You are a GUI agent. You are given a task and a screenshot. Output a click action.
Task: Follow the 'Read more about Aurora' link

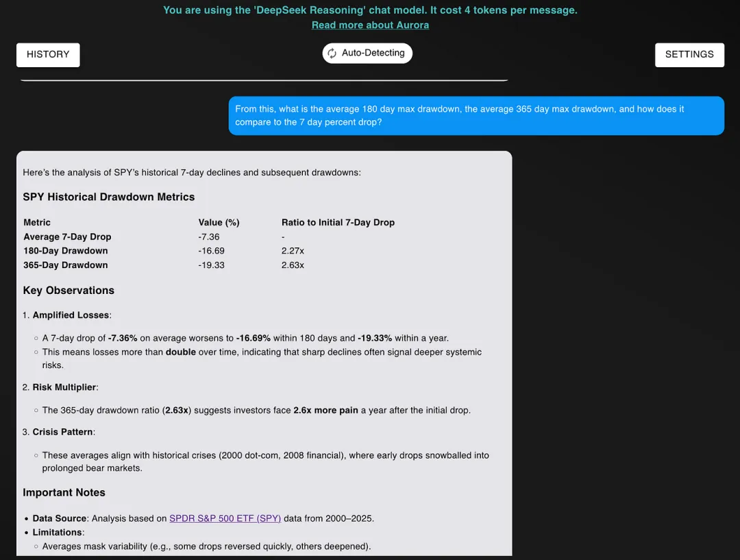coord(370,25)
